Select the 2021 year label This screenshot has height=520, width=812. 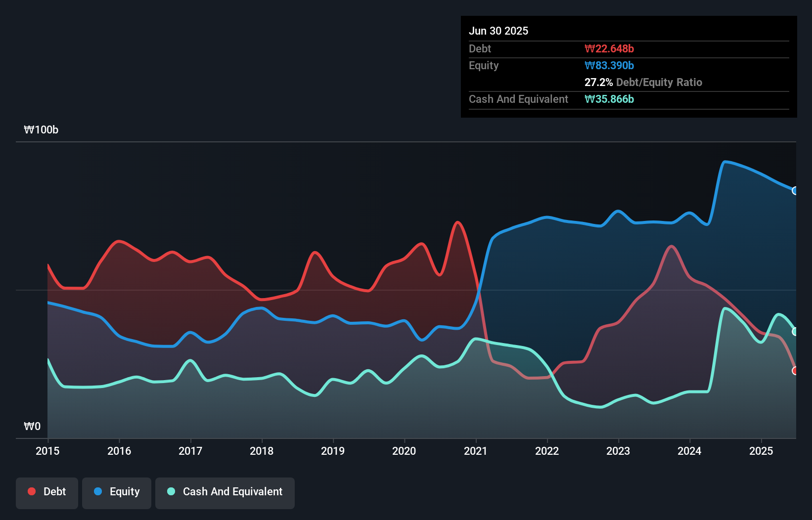476,451
